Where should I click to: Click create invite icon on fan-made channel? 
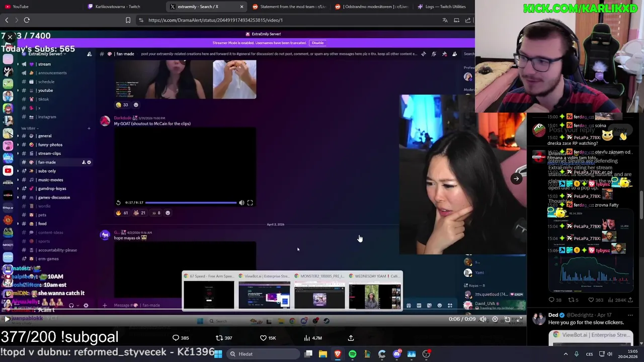tap(84, 162)
